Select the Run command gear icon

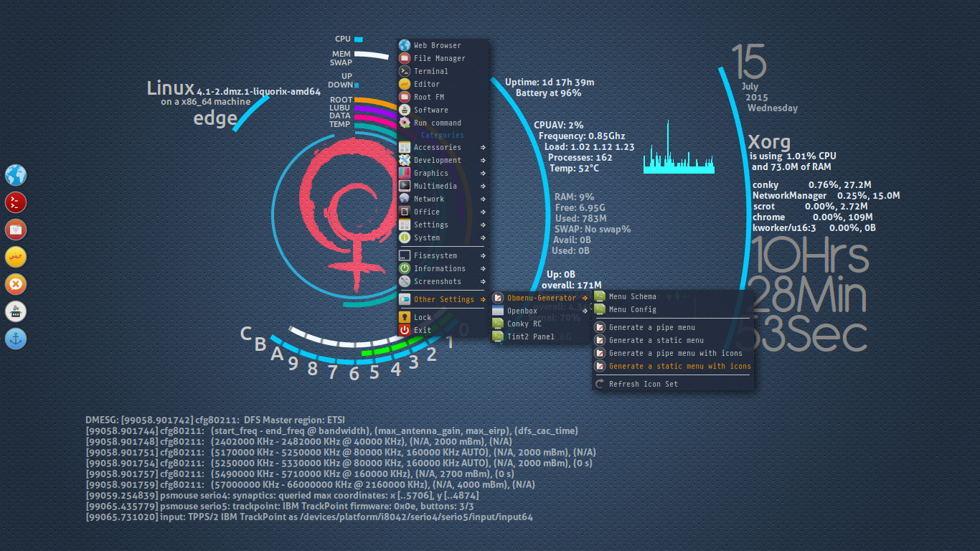[405, 123]
